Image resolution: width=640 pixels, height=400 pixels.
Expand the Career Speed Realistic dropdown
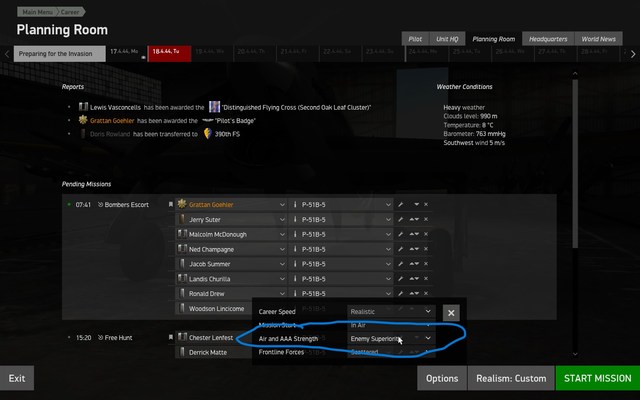click(x=391, y=311)
